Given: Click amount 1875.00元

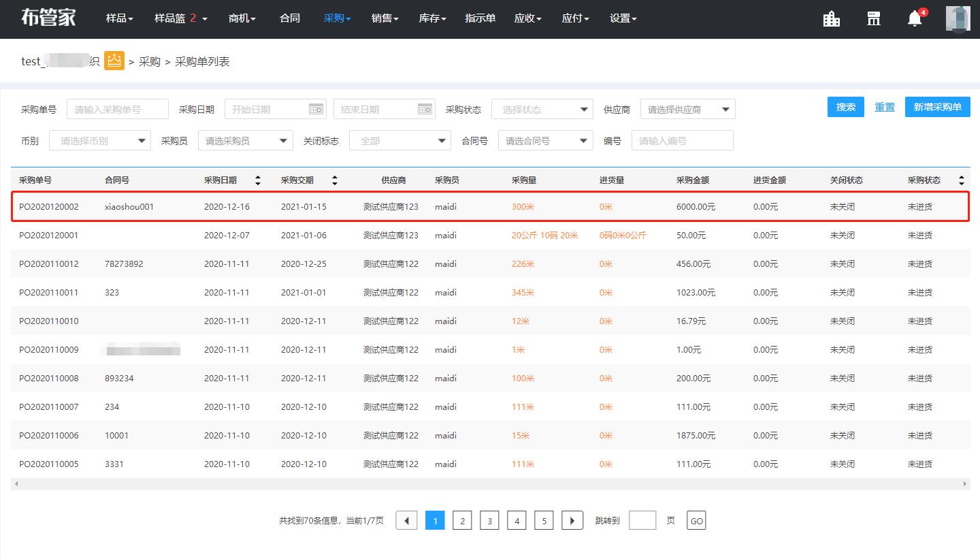Looking at the screenshot, I should point(696,435).
